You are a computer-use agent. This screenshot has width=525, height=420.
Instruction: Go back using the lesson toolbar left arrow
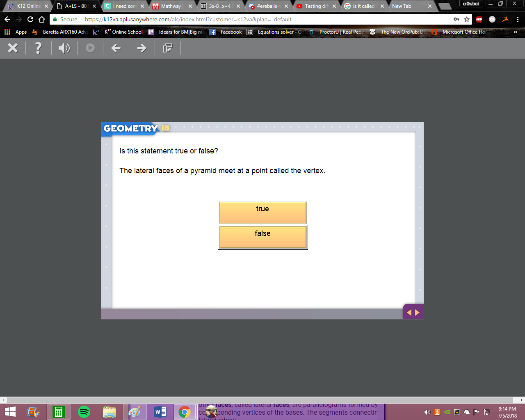point(116,48)
